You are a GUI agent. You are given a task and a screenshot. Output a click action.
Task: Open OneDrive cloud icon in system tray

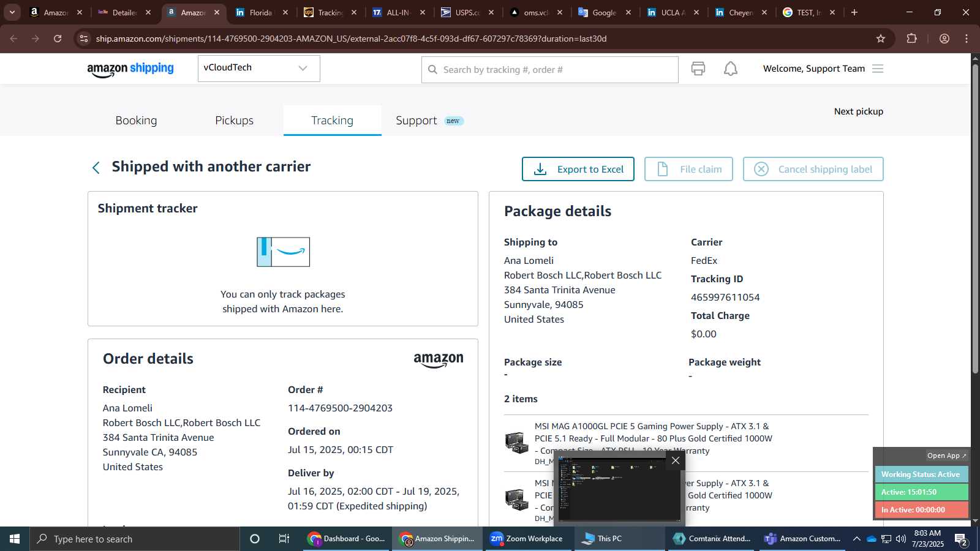pyautogui.click(x=871, y=539)
